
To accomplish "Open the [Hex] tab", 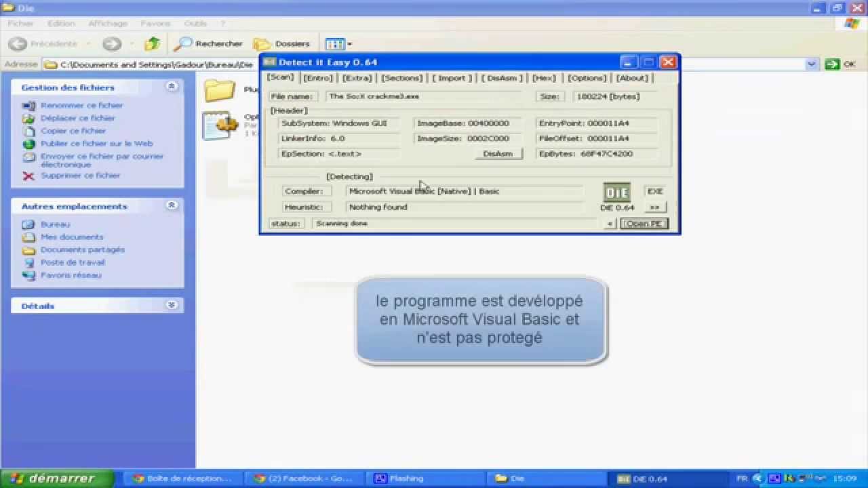I will tap(544, 78).
